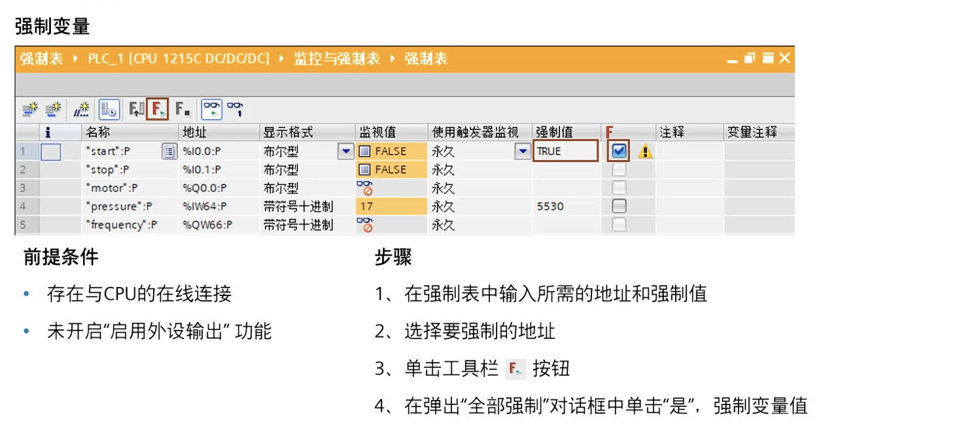
Task: Click the PLC_1 [CPU 1215C DC/DC/DC] breadcrumb
Action: click(179, 59)
